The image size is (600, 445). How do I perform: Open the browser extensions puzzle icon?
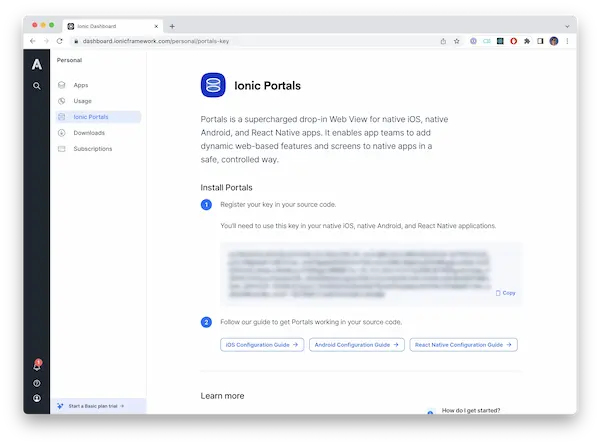coord(527,41)
